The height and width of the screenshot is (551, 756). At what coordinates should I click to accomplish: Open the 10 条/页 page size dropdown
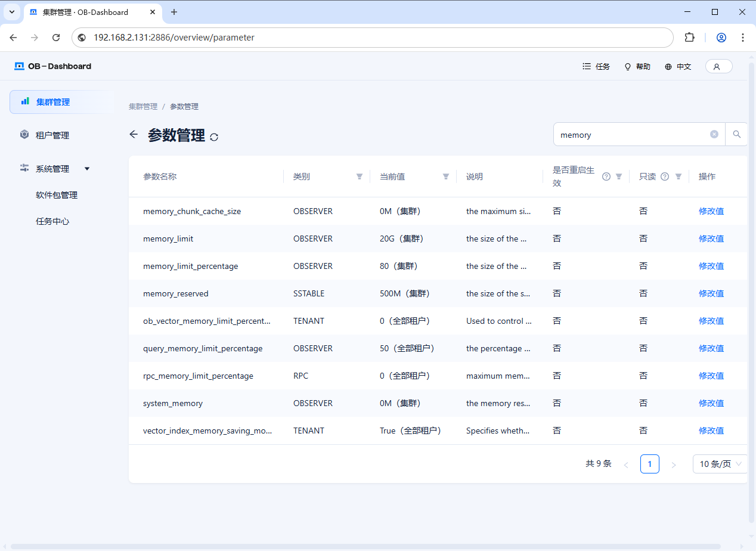[720, 464]
